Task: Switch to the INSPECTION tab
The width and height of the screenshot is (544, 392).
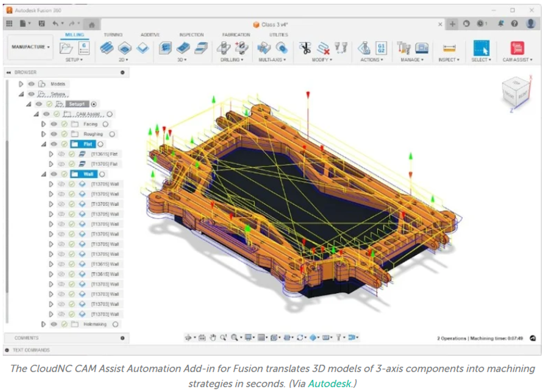Action: click(192, 35)
